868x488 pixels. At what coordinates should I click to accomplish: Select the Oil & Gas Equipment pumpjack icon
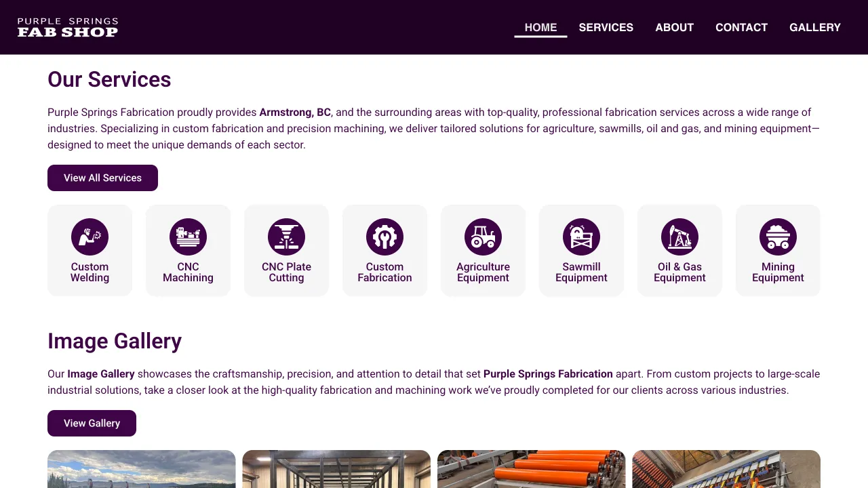(679, 237)
